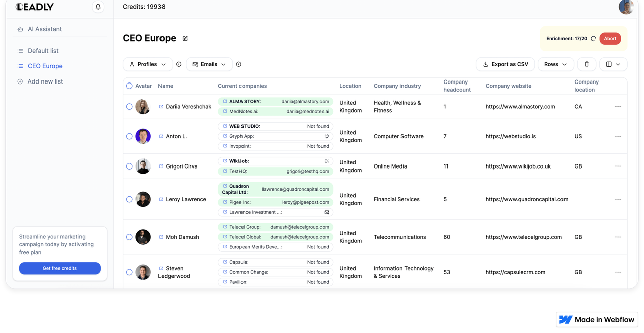Viewport: 644px width, 333px height.
Task: Select the Dariia Vereshchak row checkbox
Action: 129,107
